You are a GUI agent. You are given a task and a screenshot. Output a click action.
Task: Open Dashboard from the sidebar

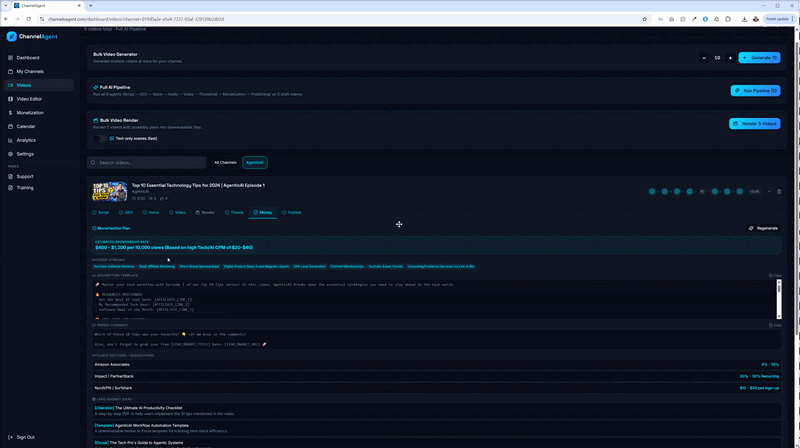point(27,58)
